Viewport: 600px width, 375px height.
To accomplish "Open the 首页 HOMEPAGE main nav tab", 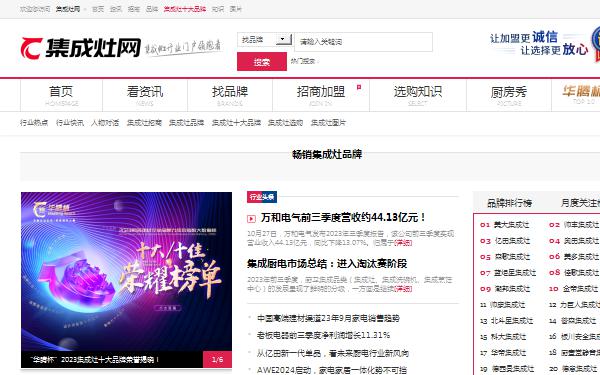I will click(61, 95).
